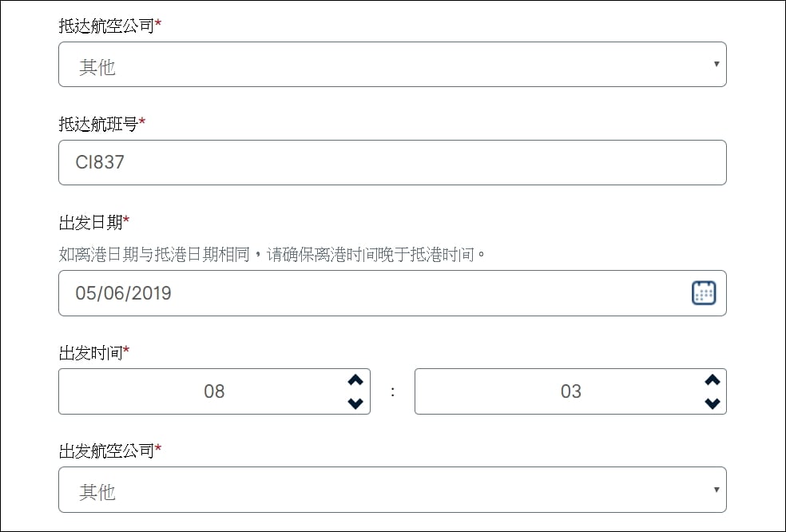This screenshot has height=532, width=786.
Task: Click the departure date field 05/06/2019
Action: [392, 293]
